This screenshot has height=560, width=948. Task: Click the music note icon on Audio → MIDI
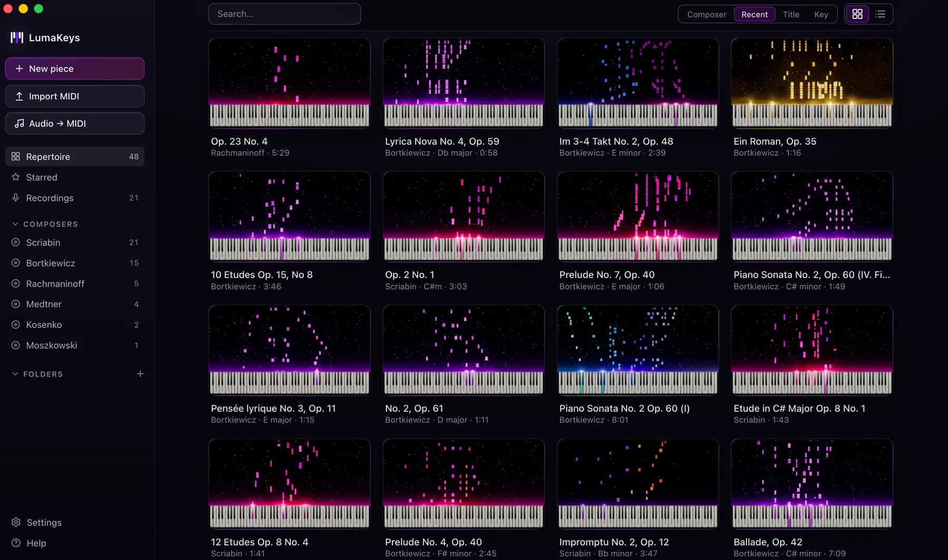(x=19, y=123)
